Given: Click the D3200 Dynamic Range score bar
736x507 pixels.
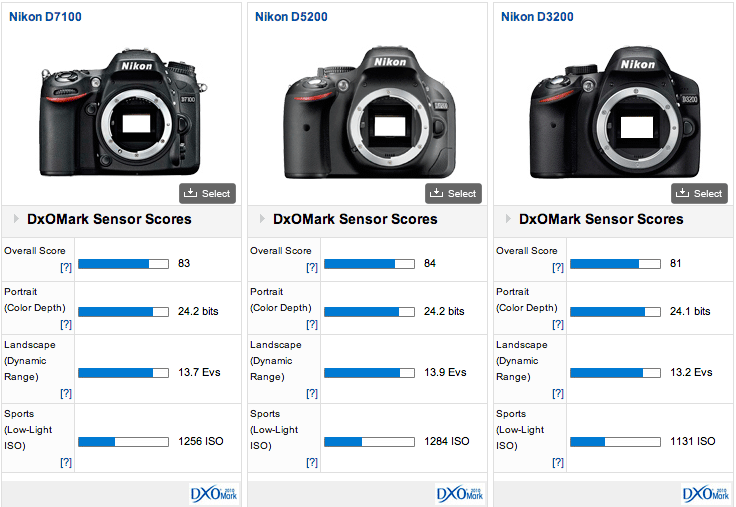Looking at the screenshot, I should pyautogui.click(x=615, y=373).
